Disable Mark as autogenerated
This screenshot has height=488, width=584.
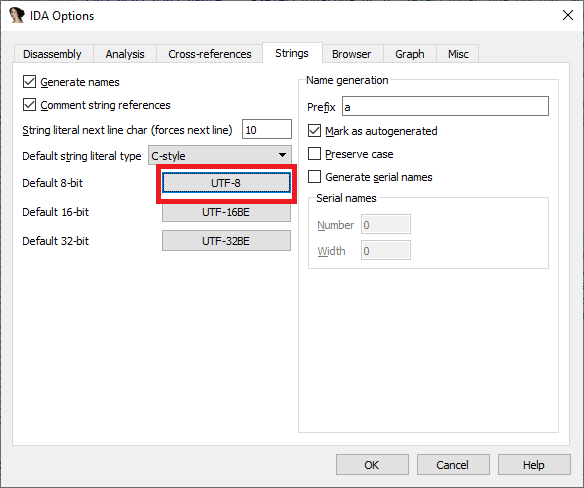[314, 131]
